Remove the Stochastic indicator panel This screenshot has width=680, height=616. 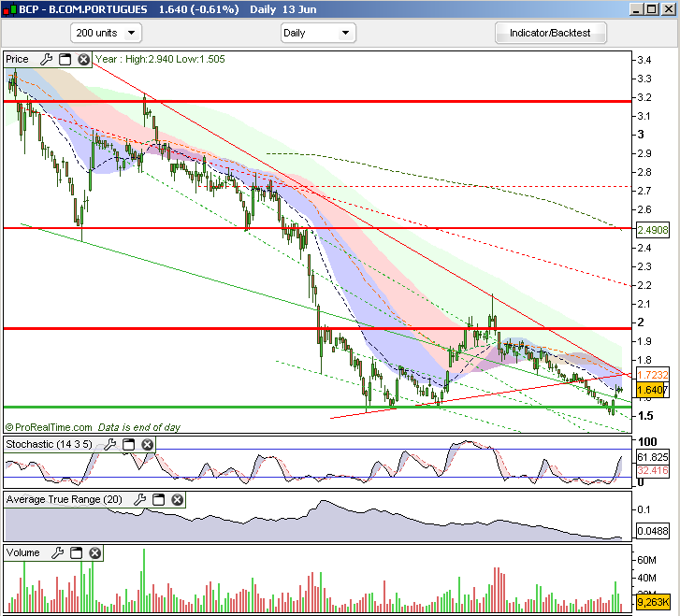click(148, 444)
